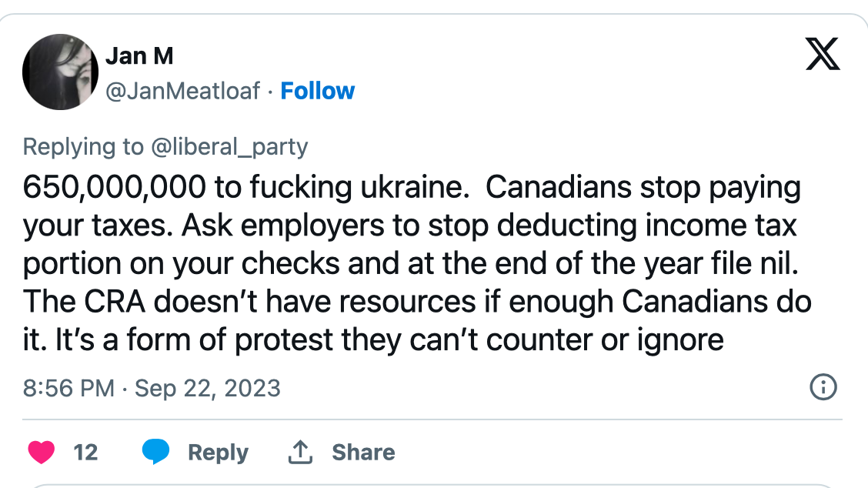Click the rounded box below the action row
The width and height of the screenshot is (868, 488).
point(433,485)
